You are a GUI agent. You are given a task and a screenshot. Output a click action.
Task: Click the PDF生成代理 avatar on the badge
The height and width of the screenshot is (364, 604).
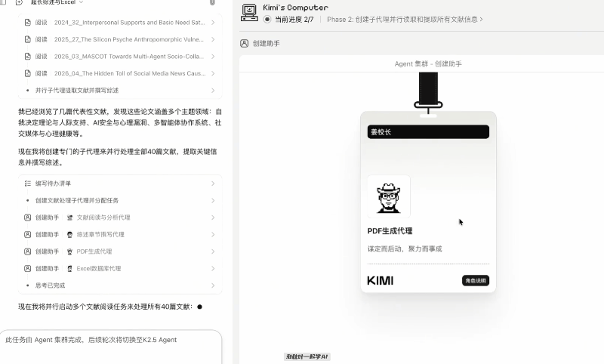[388, 197]
